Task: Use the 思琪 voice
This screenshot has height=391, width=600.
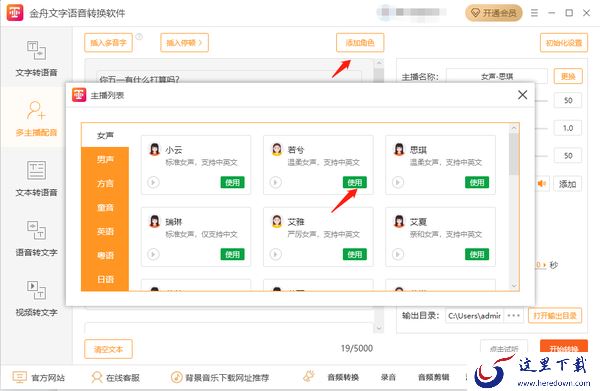Action: coord(477,182)
